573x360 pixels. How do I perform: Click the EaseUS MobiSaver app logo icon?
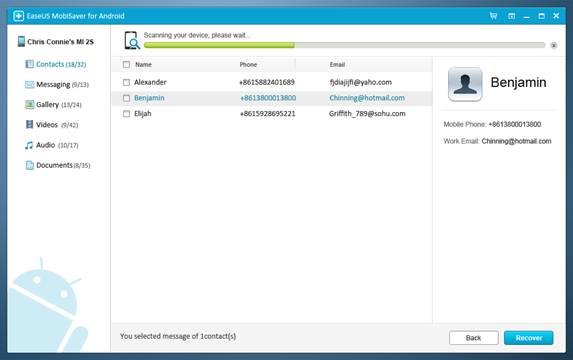click(x=18, y=16)
